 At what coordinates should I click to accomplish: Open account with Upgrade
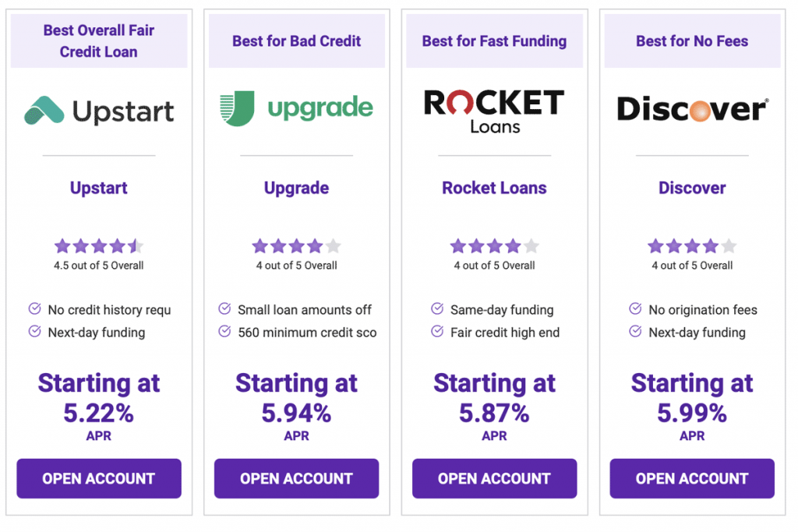[x=296, y=478]
